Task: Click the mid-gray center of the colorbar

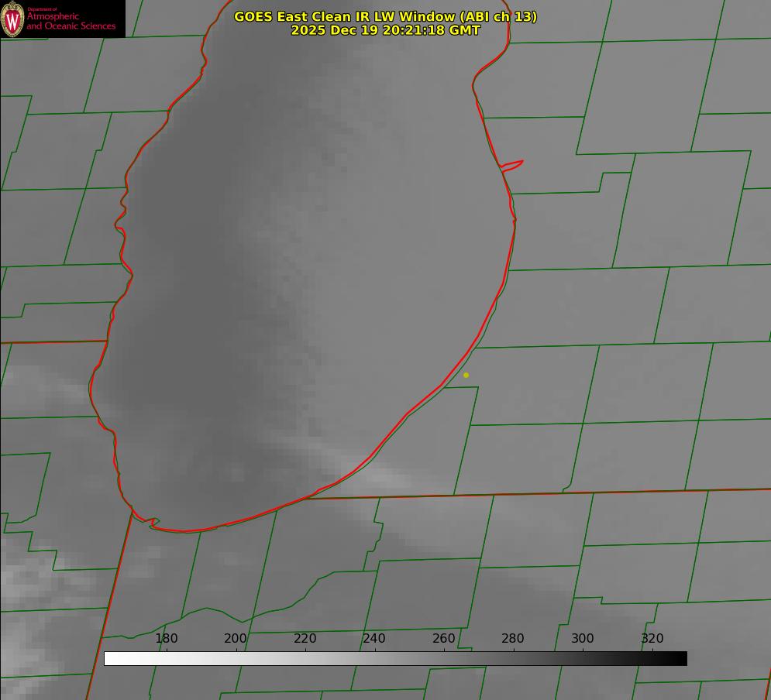Action: click(395, 658)
